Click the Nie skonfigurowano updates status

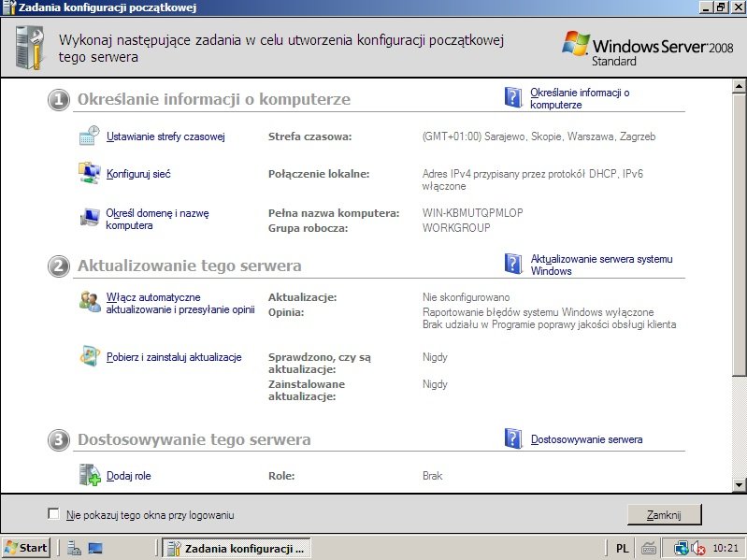coord(466,297)
